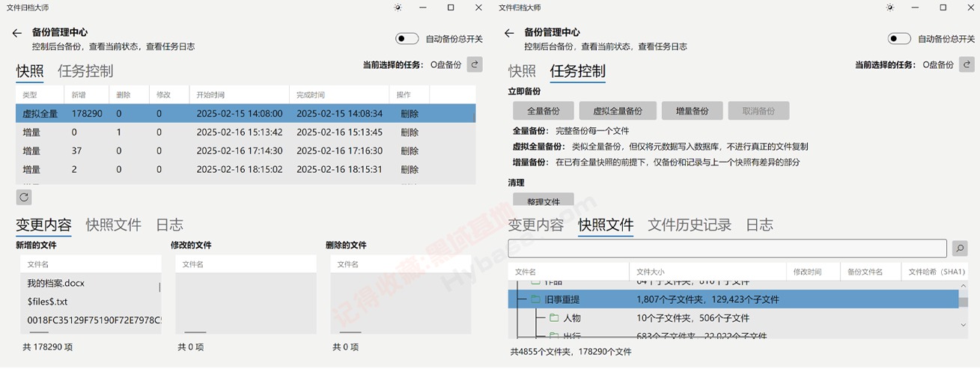Click the back arrow in the right window
Screen dimensions: 980x369
(x=509, y=34)
